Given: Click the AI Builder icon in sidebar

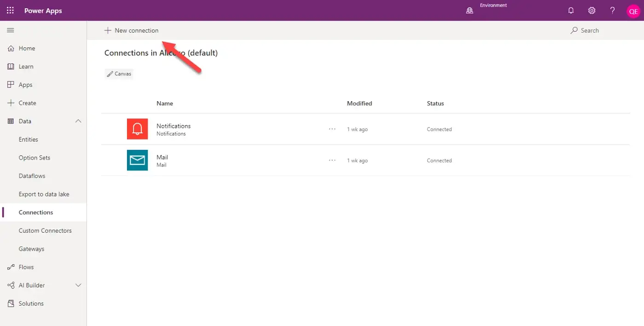Looking at the screenshot, I should click(11, 286).
